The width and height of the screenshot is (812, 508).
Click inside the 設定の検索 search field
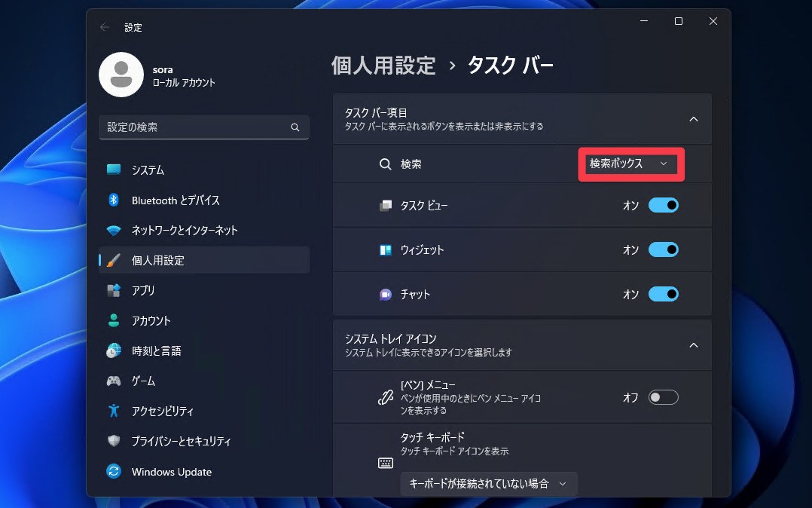(x=203, y=127)
